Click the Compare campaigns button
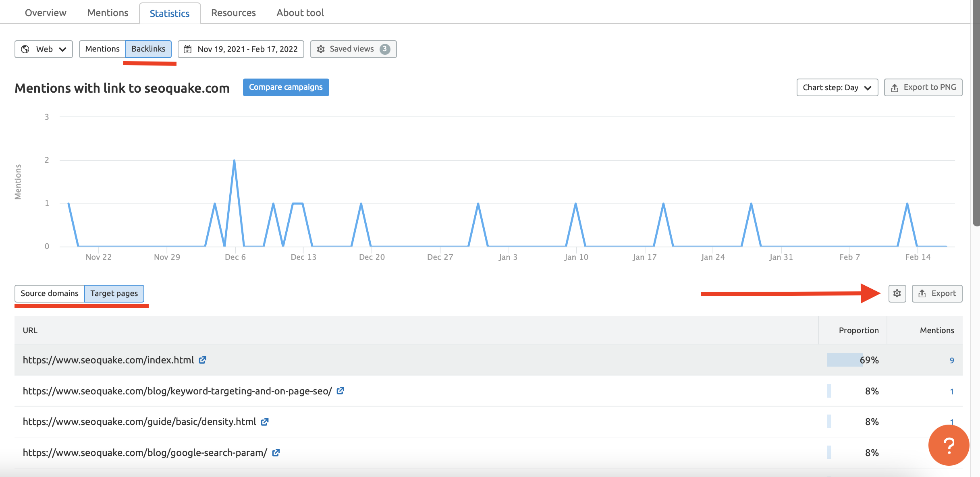 [286, 87]
